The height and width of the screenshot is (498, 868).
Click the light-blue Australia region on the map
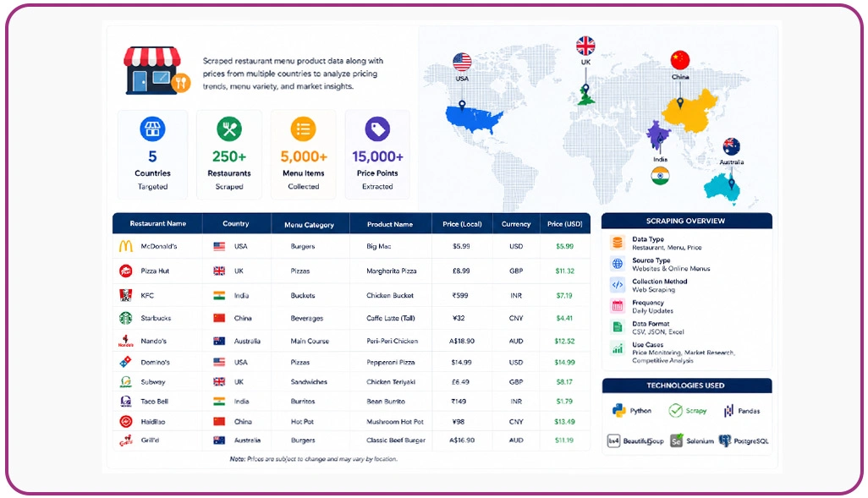(722, 189)
